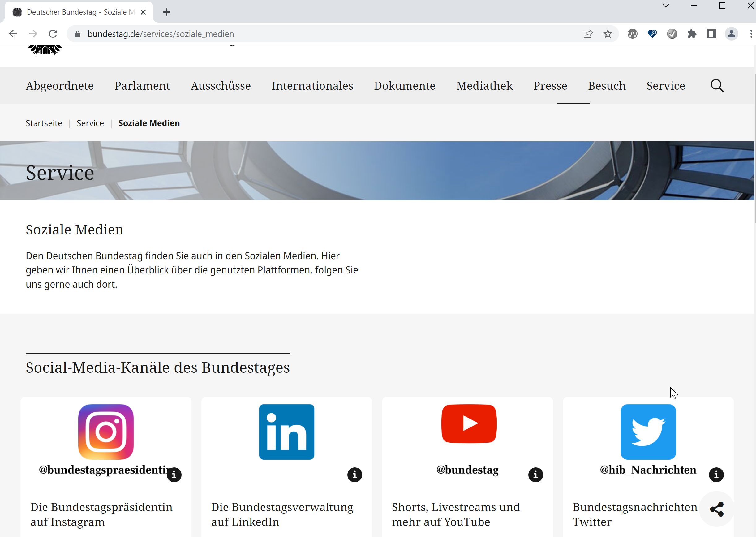The width and height of the screenshot is (756, 537).
Task: Open the Dokumente menu
Action: 405,86
